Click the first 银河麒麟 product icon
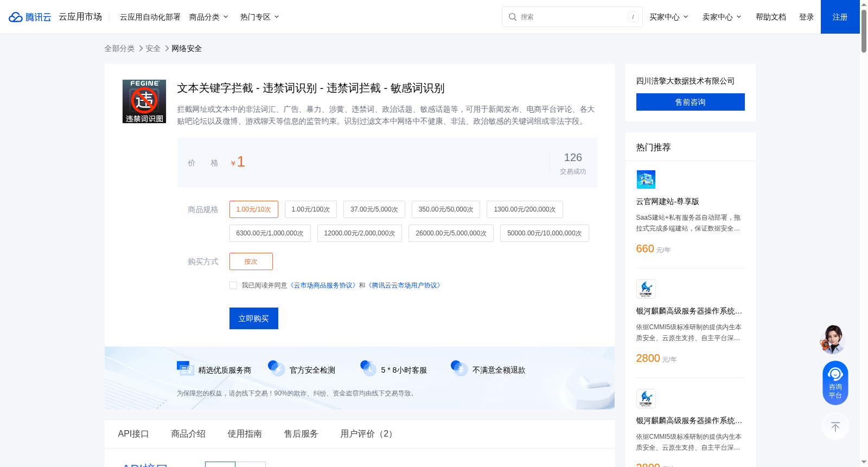Image resolution: width=868 pixels, height=467 pixels. coord(646,289)
